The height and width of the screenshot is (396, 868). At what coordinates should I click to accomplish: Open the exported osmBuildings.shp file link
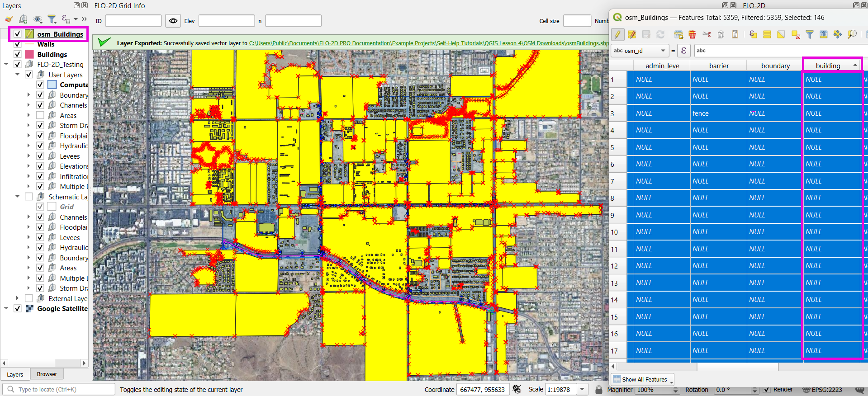428,43
